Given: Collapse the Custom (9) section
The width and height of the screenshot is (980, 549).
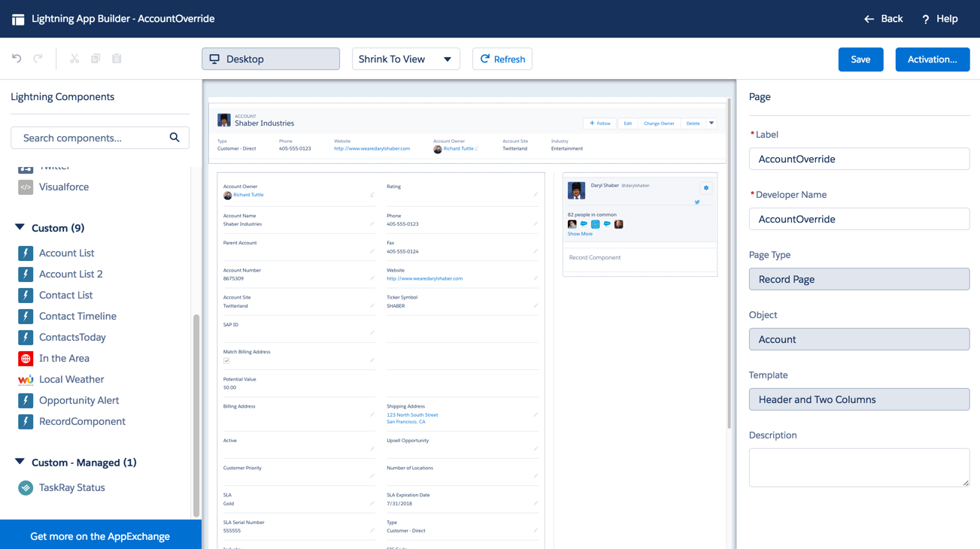Looking at the screenshot, I should [20, 227].
